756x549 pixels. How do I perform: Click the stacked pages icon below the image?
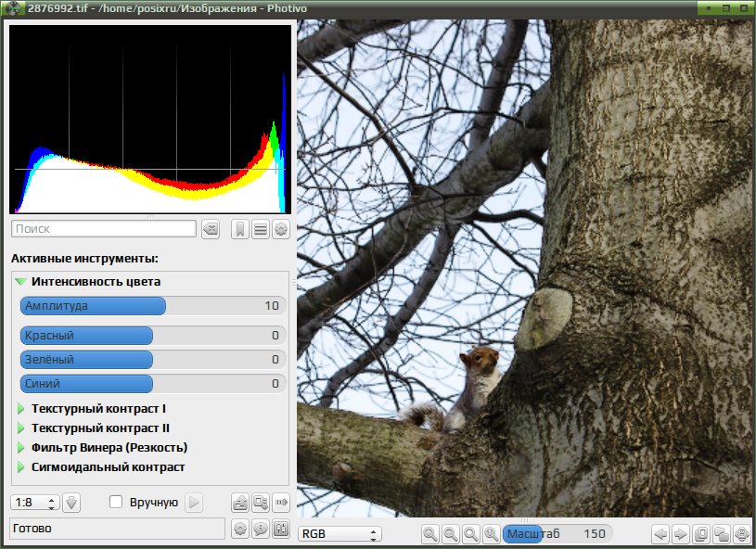coord(701,534)
